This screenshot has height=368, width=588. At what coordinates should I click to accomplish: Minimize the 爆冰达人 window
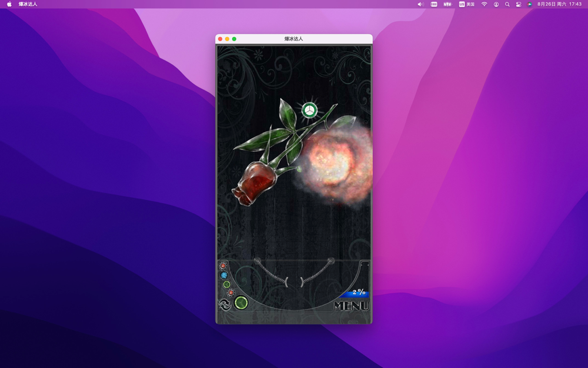click(227, 39)
